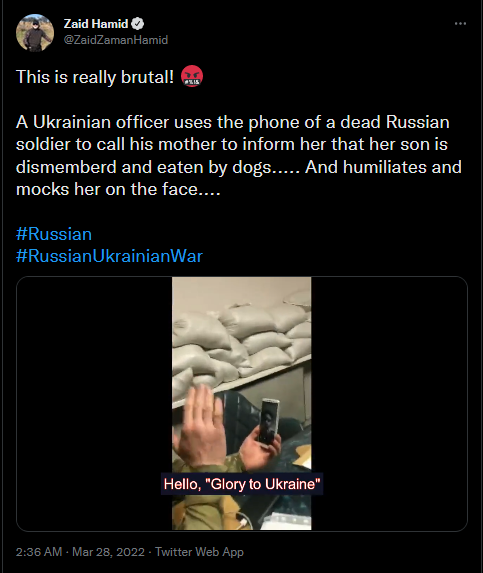Image resolution: width=483 pixels, height=573 pixels.
Task: Click the smartphone held in the video
Action: (269, 421)
